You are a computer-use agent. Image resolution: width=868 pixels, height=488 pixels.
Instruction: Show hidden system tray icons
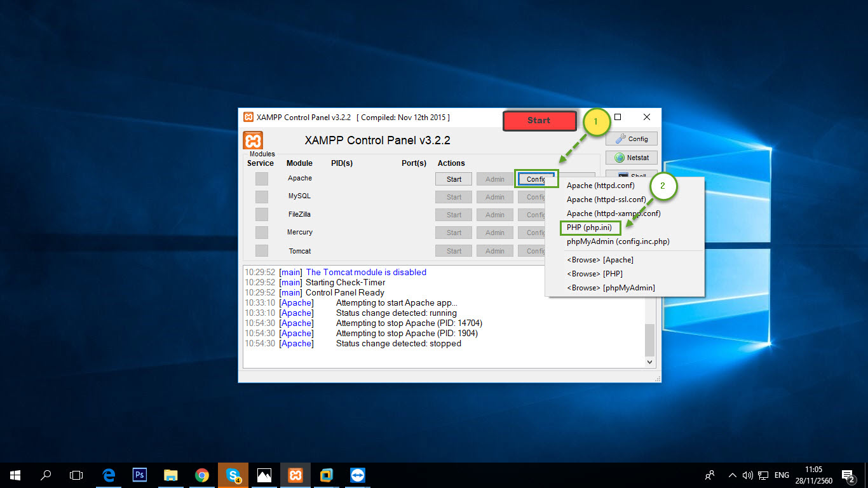732,475
